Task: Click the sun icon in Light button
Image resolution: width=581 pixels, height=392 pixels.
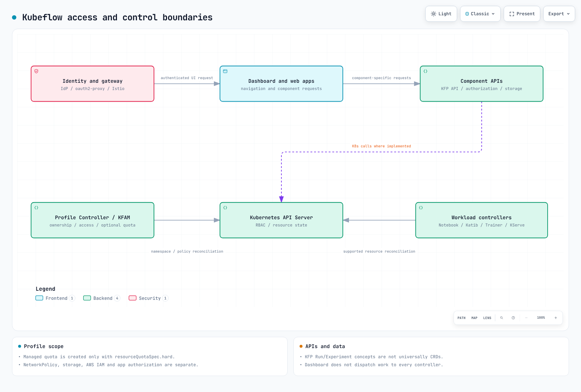Action: tap(434, 14)
